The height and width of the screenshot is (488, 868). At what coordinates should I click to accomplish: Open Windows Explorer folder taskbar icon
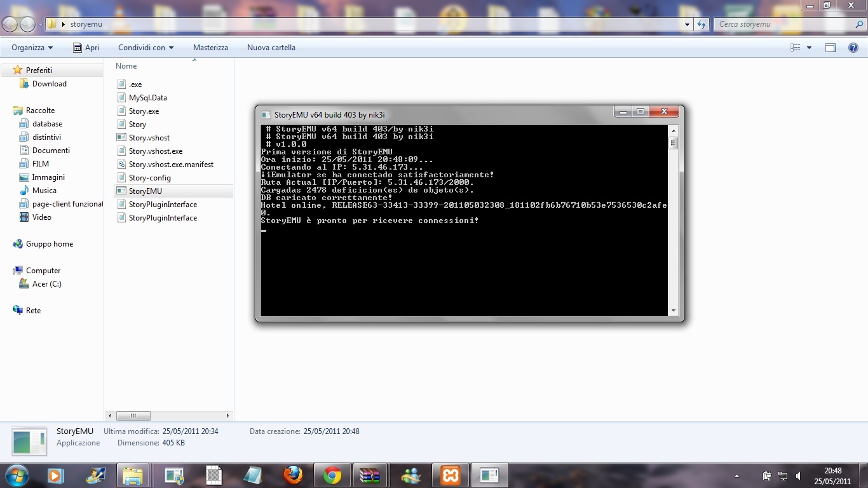(x=133, y=475)
